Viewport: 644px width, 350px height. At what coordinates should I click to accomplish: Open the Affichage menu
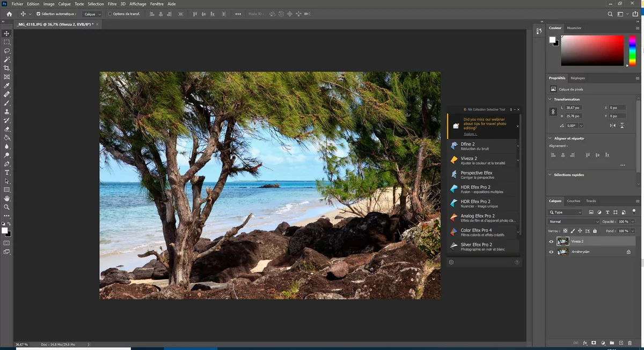pos(138,4)
